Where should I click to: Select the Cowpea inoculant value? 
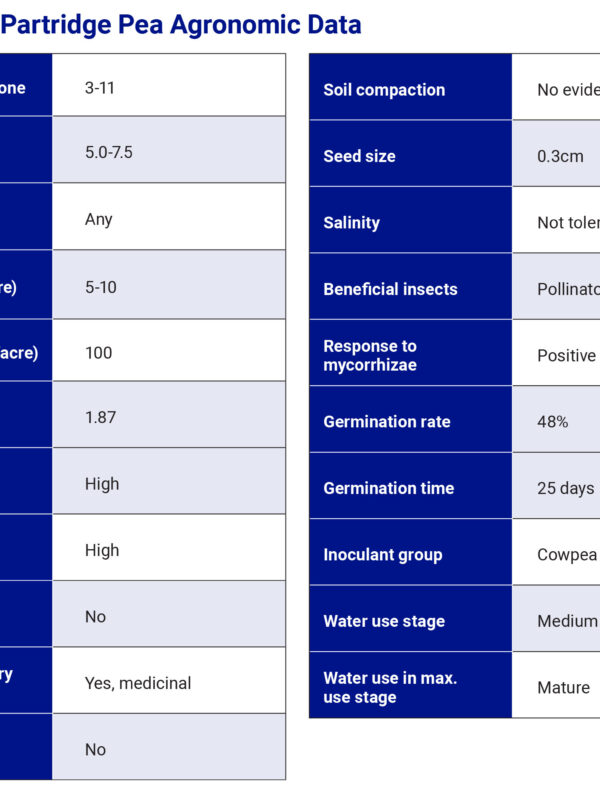pos(566,555)
